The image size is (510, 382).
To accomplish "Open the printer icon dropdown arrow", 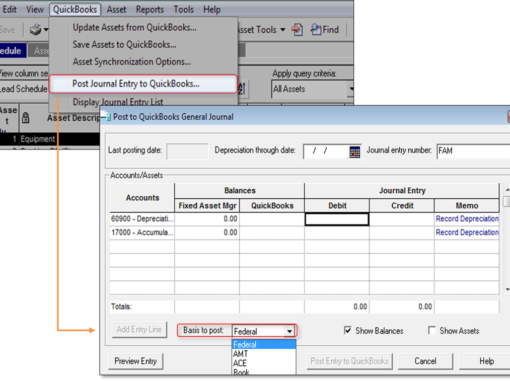I will [x=46, y=30].
